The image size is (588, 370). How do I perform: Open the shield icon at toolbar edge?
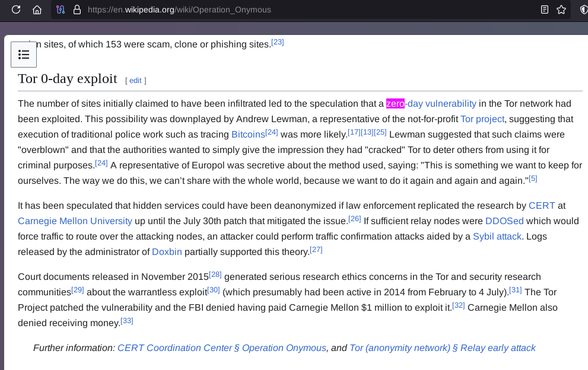tap(583, 9)
